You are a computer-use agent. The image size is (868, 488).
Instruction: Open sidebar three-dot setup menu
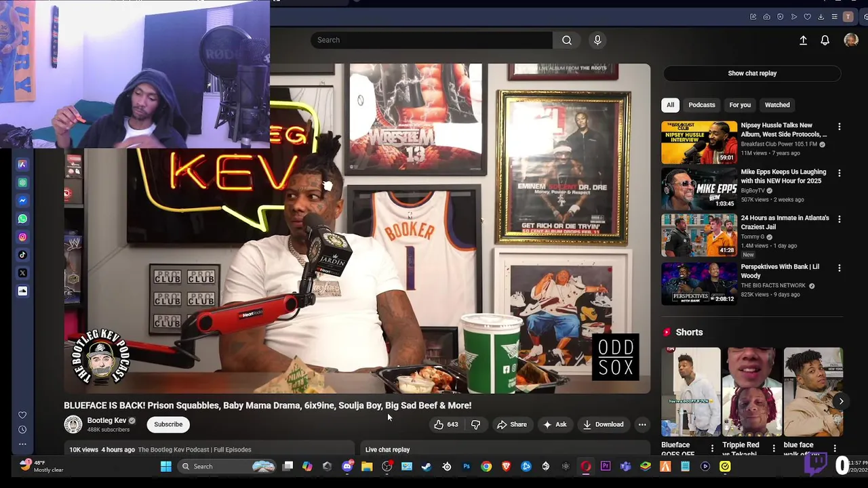pyautogui.click(x=22, y=444)
